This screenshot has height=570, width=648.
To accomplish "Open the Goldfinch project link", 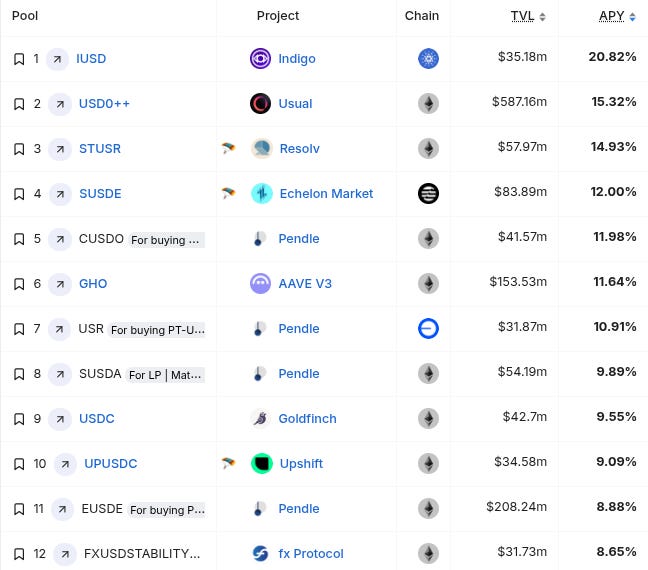I will pyautogui.click(x=307, y=419).
